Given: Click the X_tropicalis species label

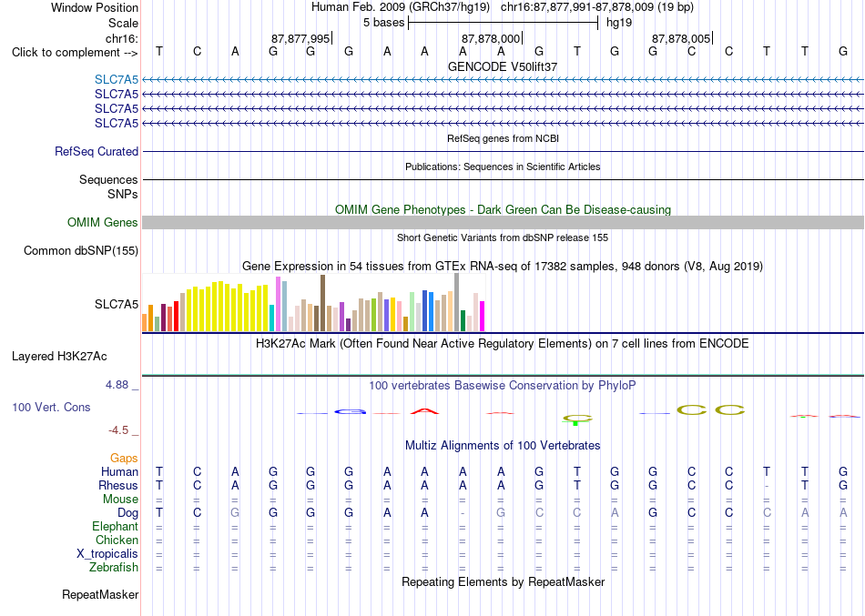Looking at the screenshot, I should tap(107, 554).
